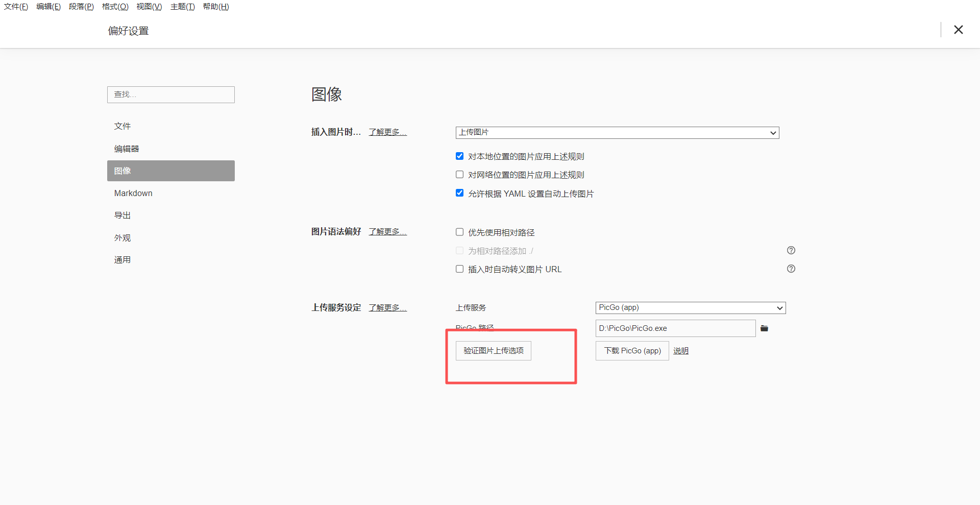Open the 格式(O) menu
The width and height of the screenshot is (980, 505).
[115, 7]
